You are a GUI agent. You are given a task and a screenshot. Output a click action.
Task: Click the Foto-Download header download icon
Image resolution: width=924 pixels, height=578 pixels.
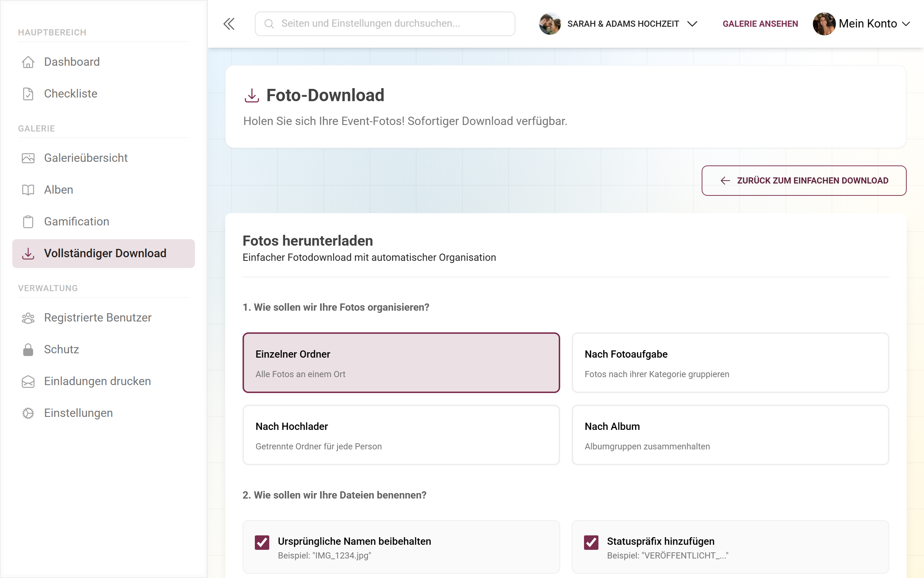(252, 95)
